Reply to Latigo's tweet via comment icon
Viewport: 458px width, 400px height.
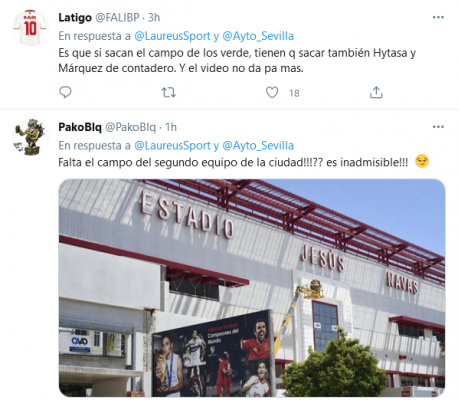tap(65, 92)
